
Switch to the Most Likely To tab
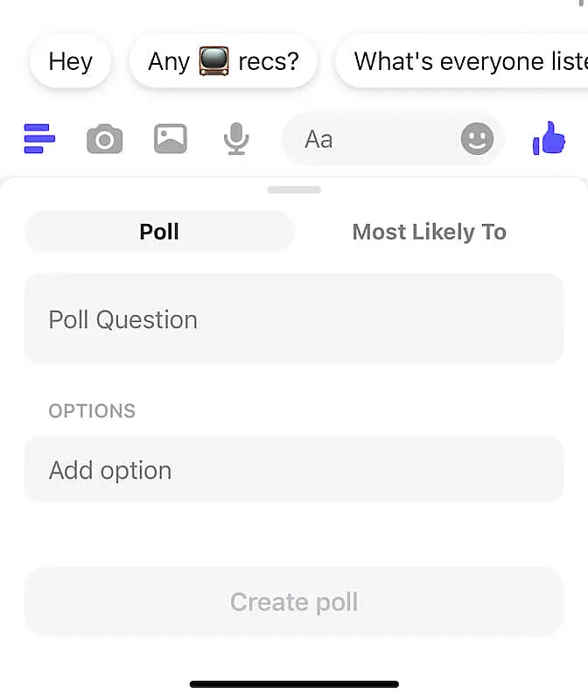[x=429, y=231]
